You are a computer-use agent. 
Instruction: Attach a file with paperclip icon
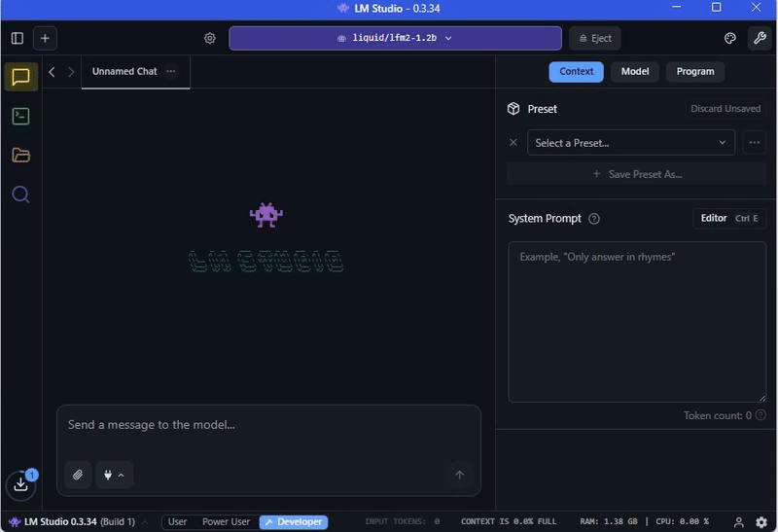pos(78,475)
